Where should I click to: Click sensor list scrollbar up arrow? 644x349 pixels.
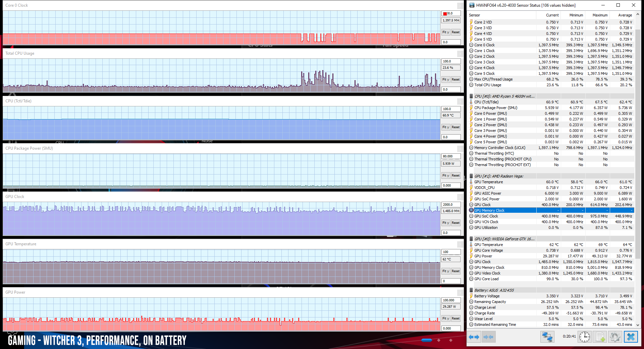(638, 15)
